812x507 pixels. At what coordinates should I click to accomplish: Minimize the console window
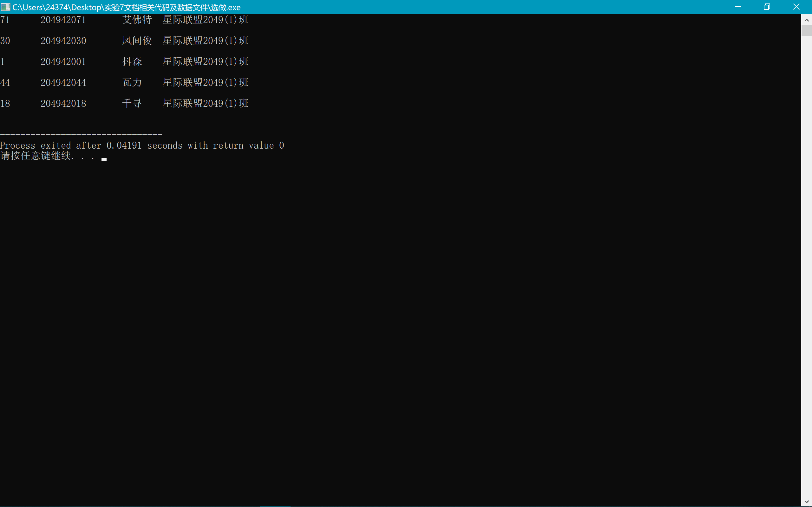(738, 7)
